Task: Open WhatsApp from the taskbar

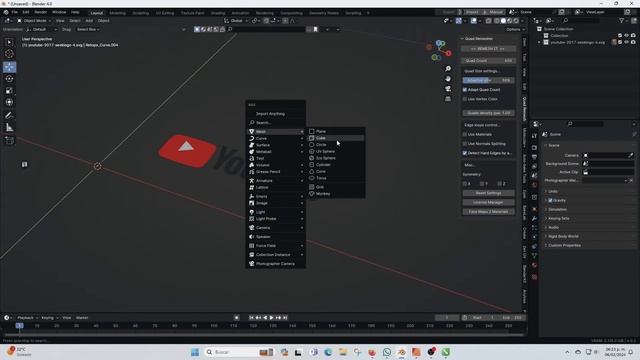Action: coord(387,352)
